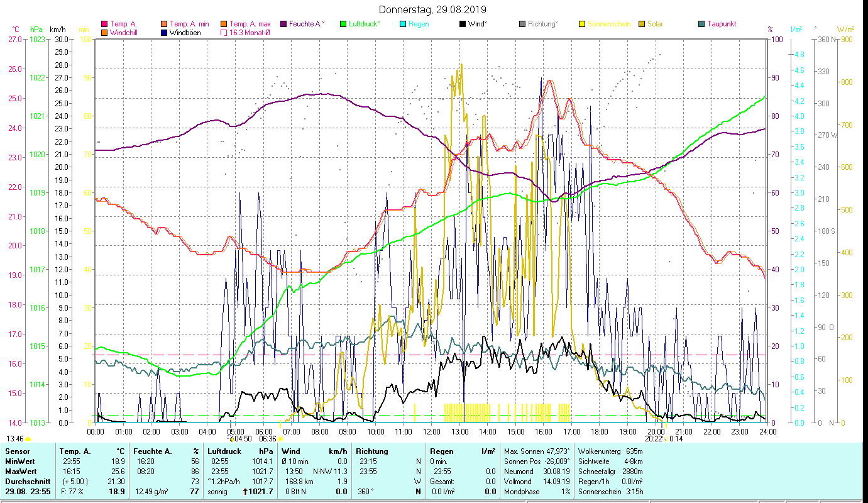
Task: Click the 'Sonnenschein 3:15h' entry
Action: point(610,492)
